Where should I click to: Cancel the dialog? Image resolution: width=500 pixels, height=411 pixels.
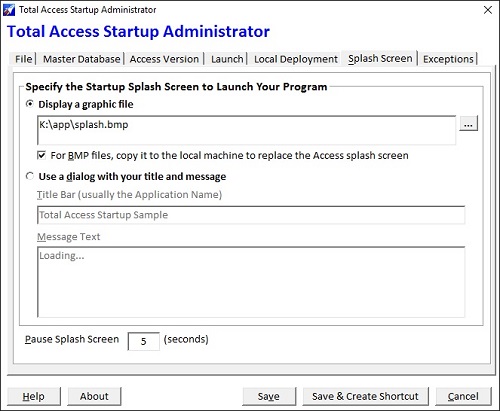[x=463, y=396]
